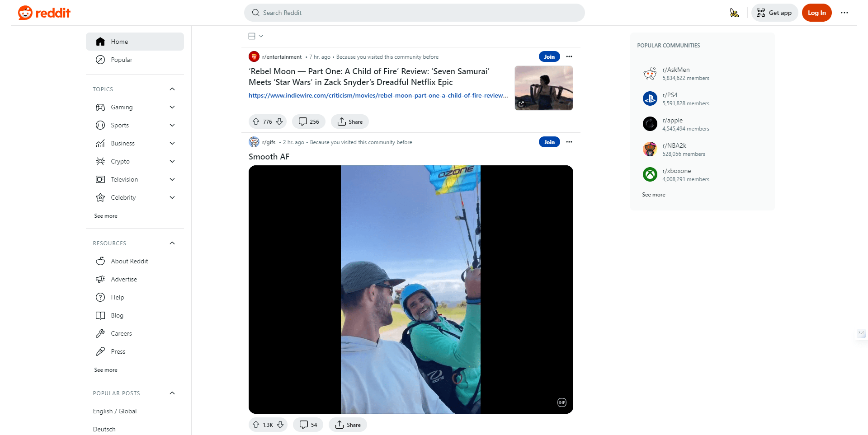Open the Get app QR button

(x=774, y=13)
